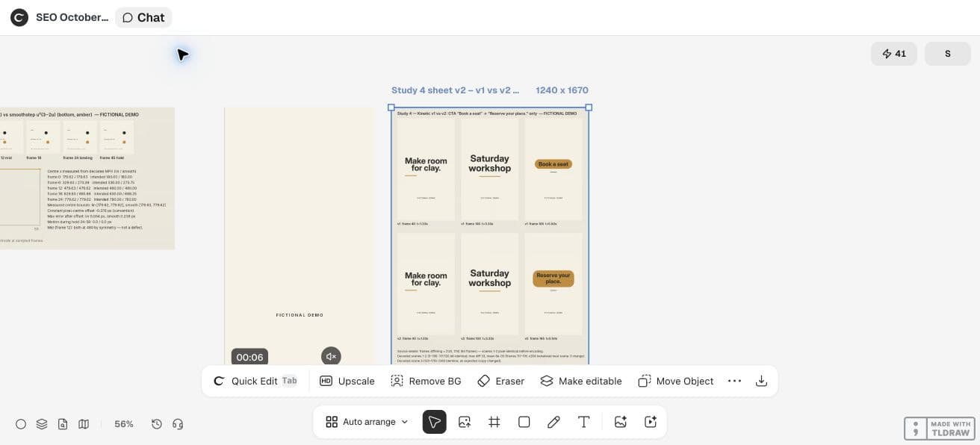Click the Reserve your place tile in sheet
The image size is (980, 445).
point(553,284)
